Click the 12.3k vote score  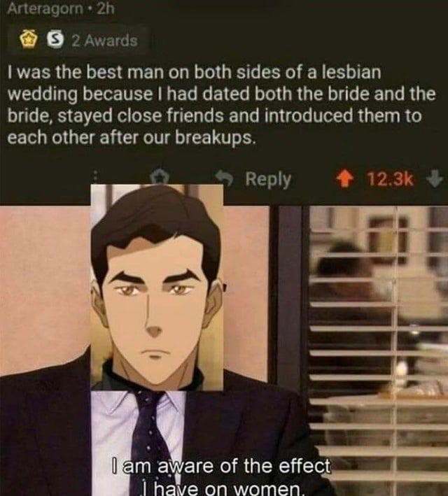(x=390, y=179)
